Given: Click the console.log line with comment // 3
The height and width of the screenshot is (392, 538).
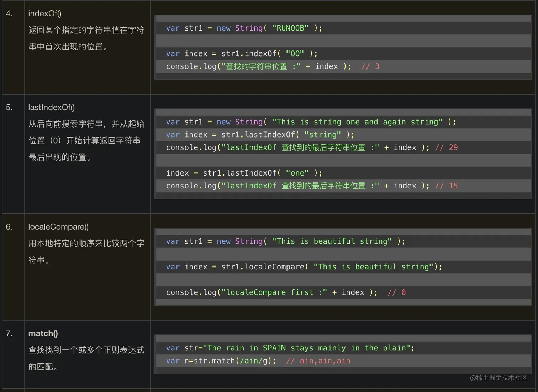Looking at the screenshot, I should (x=273, y=66).
